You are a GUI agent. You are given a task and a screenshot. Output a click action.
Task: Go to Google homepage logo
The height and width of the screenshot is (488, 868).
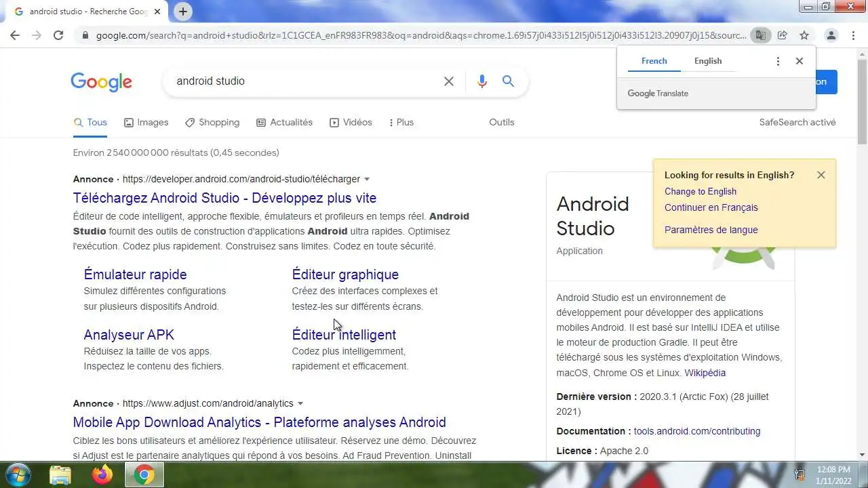click(x=101, y=82)
